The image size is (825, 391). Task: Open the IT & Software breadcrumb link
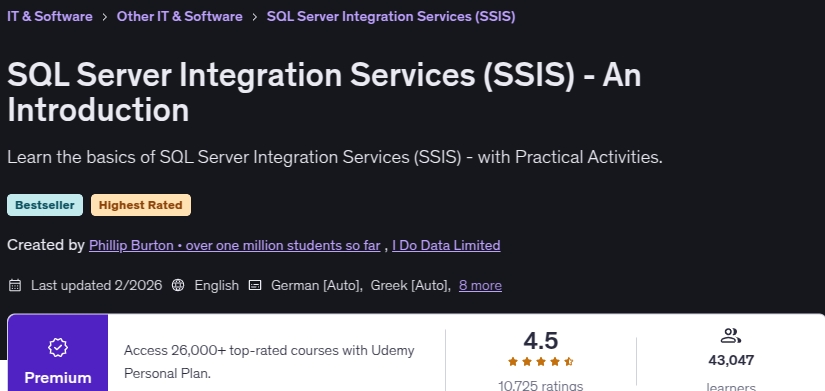pyautogui.click(x=49, y=16)
